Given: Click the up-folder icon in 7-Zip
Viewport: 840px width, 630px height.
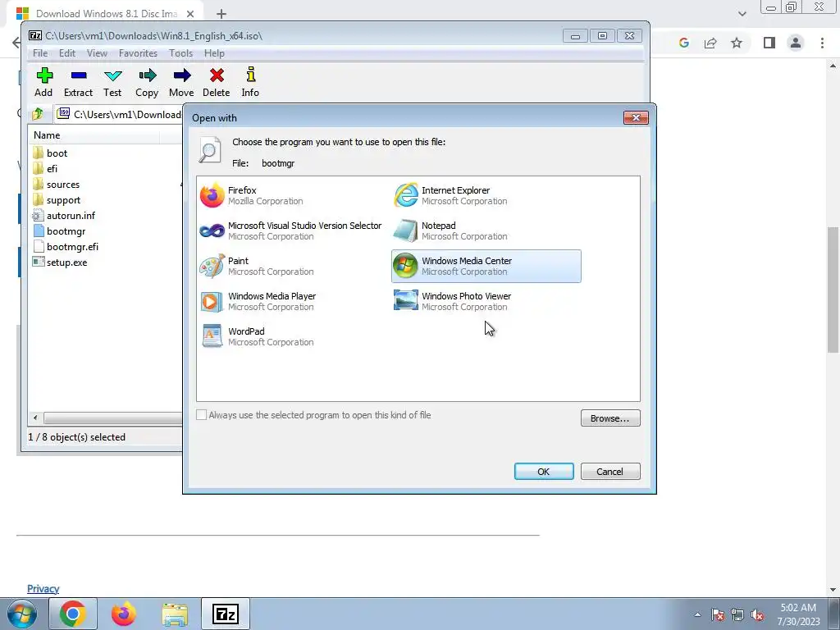Looking at the screenshot, I should click(38, 114).
